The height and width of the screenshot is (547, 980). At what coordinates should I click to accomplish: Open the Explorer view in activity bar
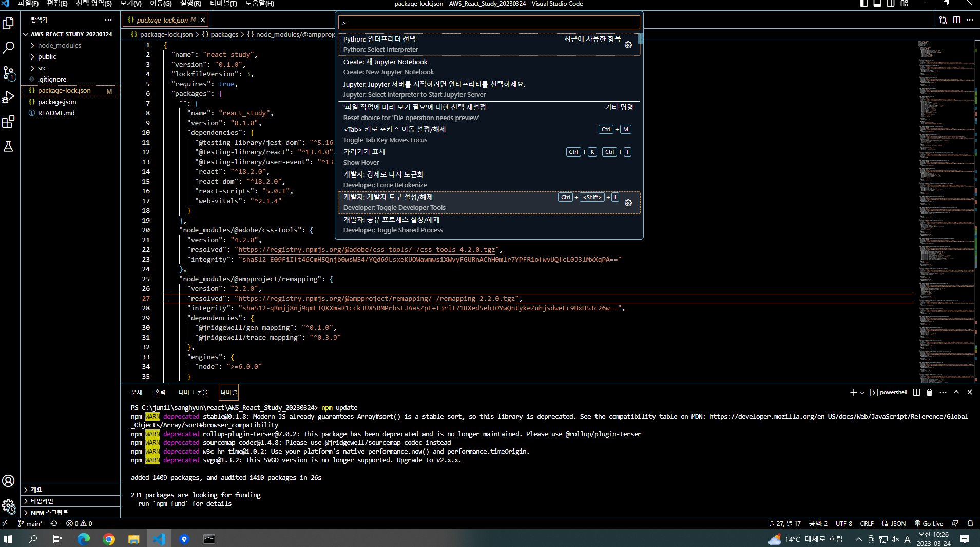[x=8, y=23]
